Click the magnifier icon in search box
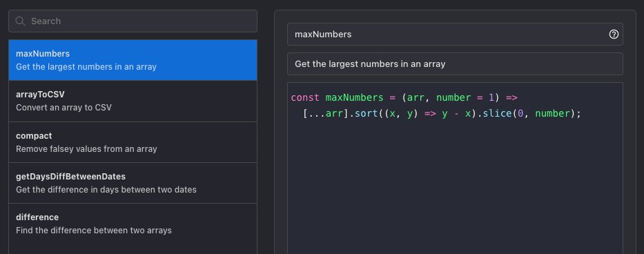Screen dimensions: 644x254 [x=20, y=21]
